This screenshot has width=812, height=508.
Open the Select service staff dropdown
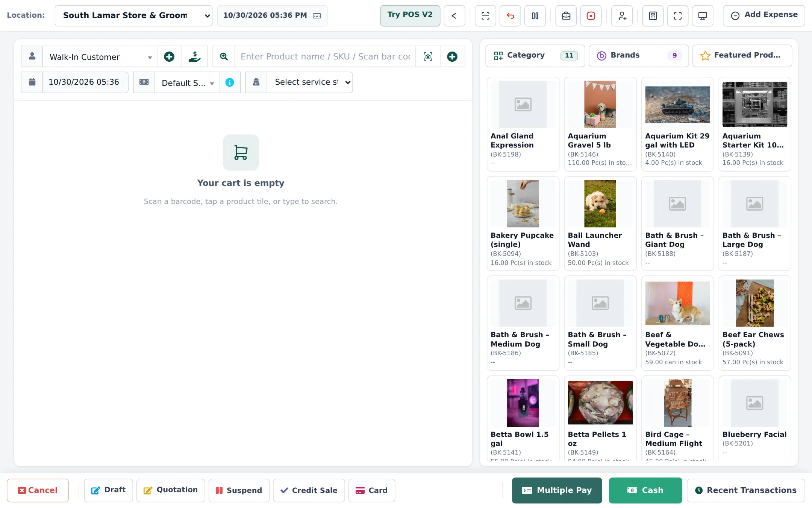click(x=310, y=82)
